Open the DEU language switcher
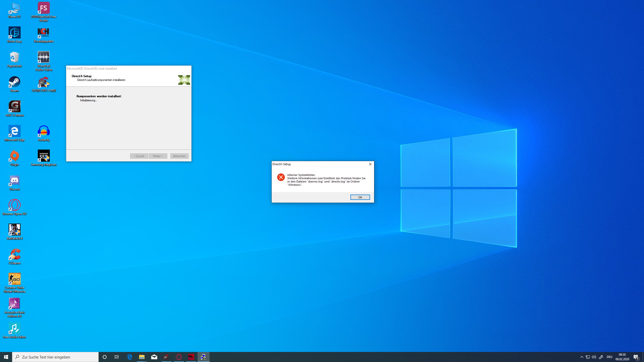This screenshot has height=362, width=644. click(609, 357)
